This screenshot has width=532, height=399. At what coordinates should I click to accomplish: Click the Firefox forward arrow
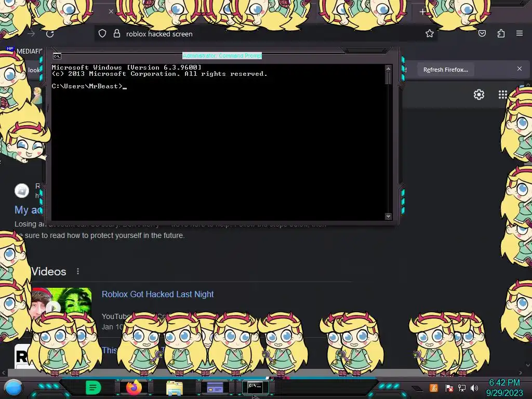click(x=31, y=34)
